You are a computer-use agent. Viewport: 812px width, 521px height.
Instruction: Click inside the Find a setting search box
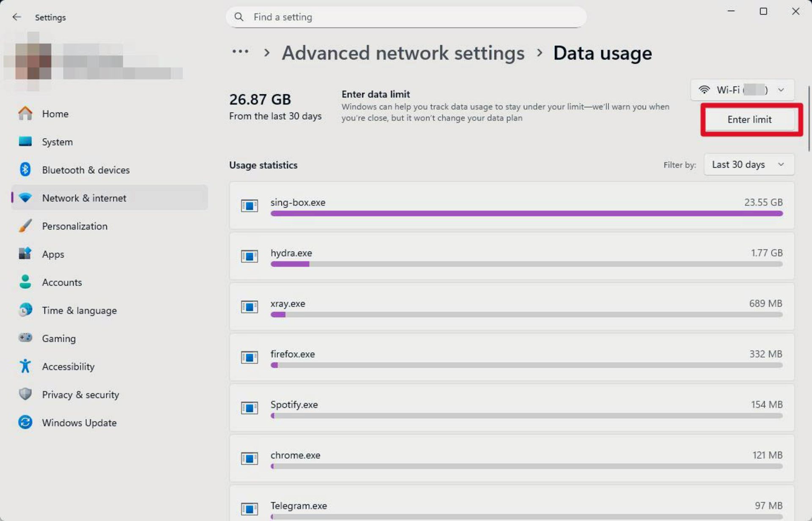(x=406, y=17)
